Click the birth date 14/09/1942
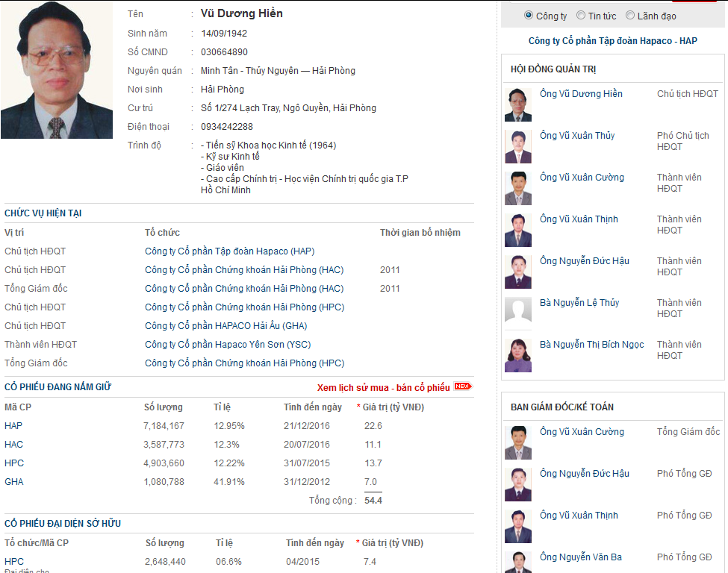The image size is (728, 573). pyautogui.click(x=224, y=34)
